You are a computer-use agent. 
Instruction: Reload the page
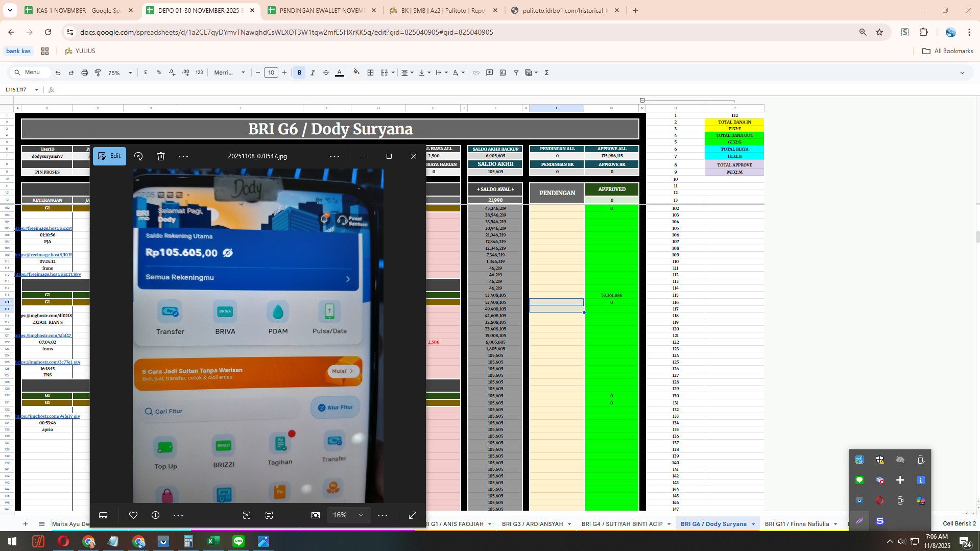click(48, 32)
